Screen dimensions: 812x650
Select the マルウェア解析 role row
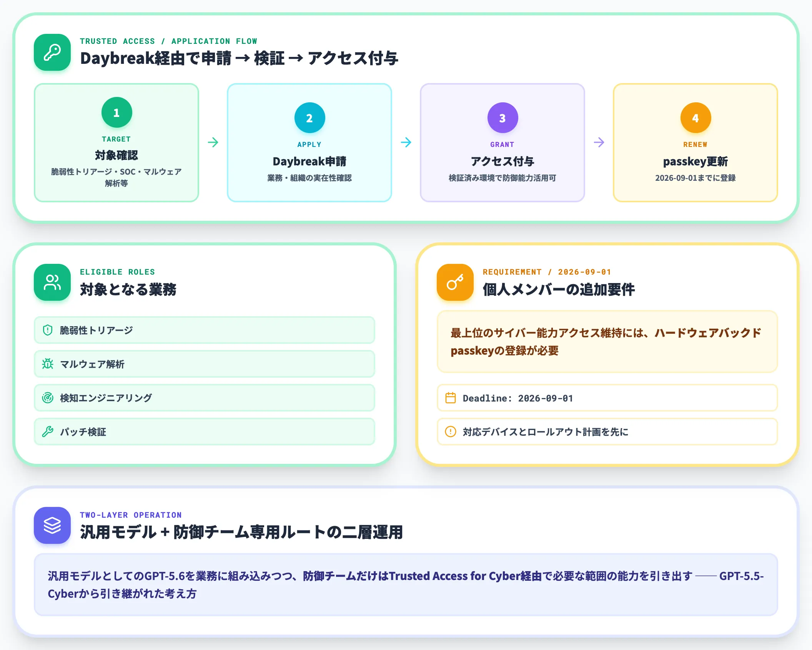[205, 364]
